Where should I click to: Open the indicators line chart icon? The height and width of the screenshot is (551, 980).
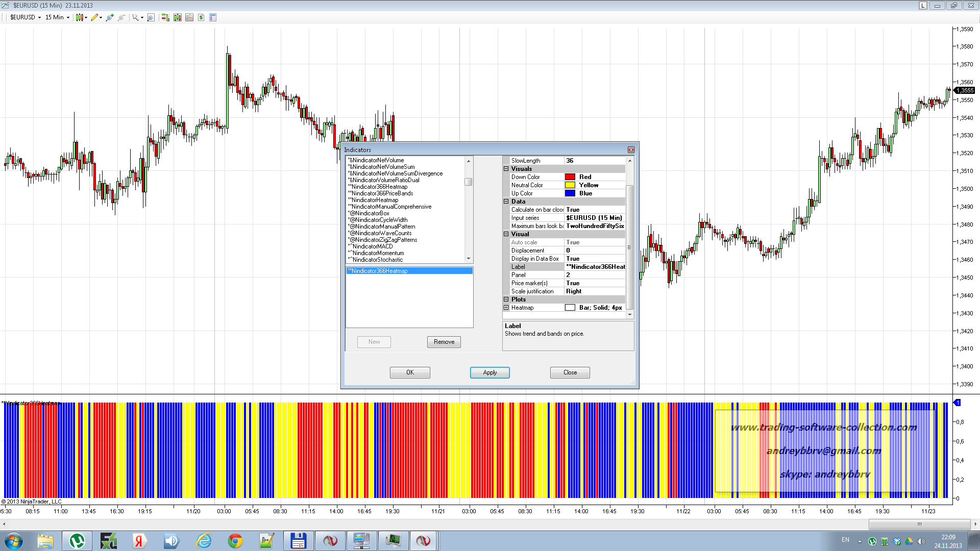(189, 17)
